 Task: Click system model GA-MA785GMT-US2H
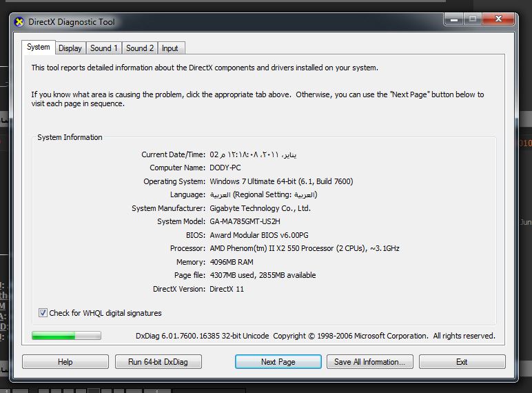[x=245, y=221]
